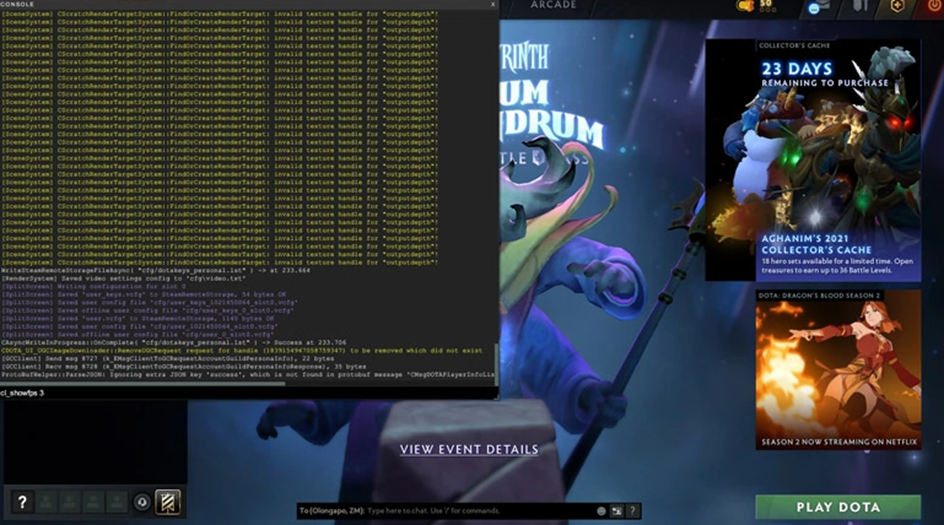Click the chat help question mark
944x525 pixels.
[x=632, y=511]
